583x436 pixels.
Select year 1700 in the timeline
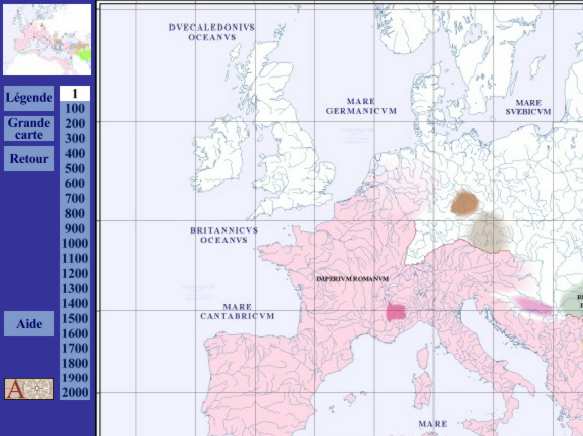point(75,348)
